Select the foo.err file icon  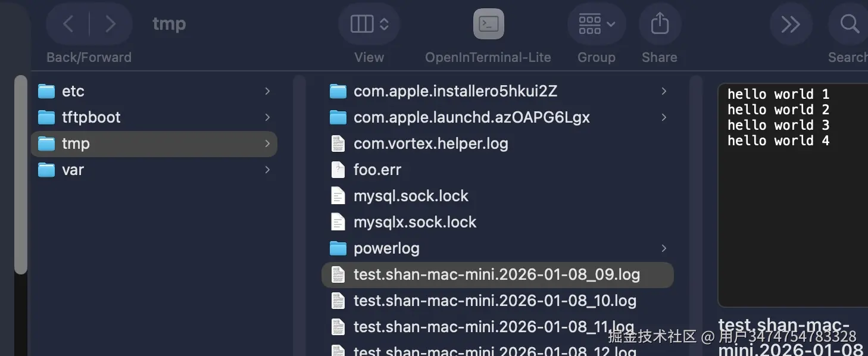(x=338, y=170)
